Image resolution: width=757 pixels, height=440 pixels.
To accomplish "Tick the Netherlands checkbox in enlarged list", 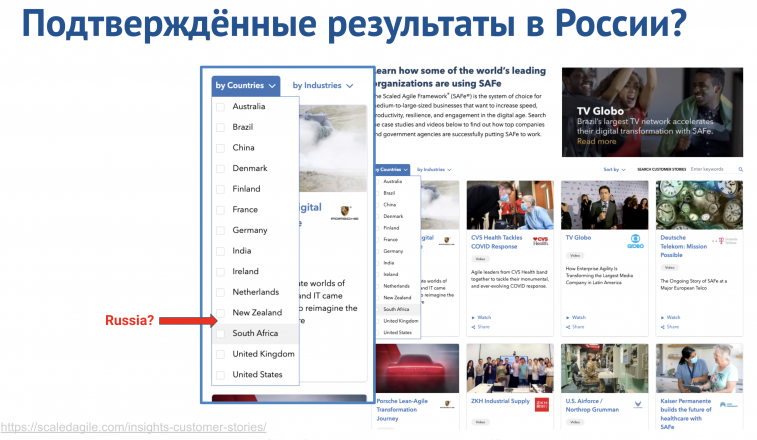I will pyautogui.click(x=220, y=292).
